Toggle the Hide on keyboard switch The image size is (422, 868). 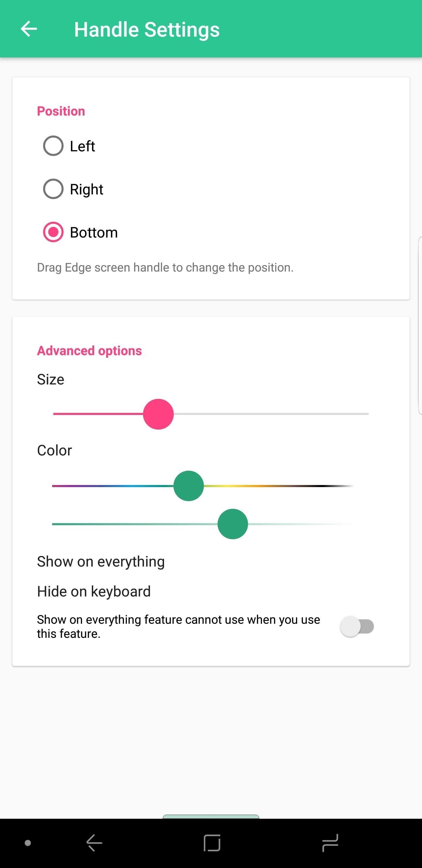[x=357, y=626]
